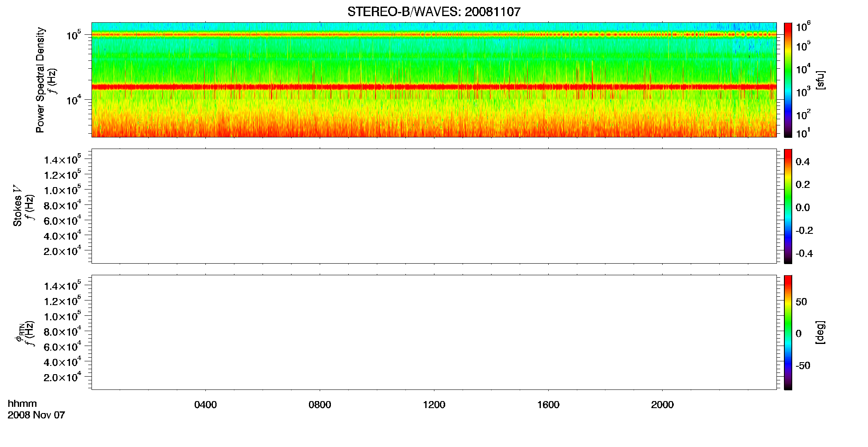Screen dimensions: 868x447
Task: Click the 10^6 colorbar tick label
Action: click(x=803, y=27)
